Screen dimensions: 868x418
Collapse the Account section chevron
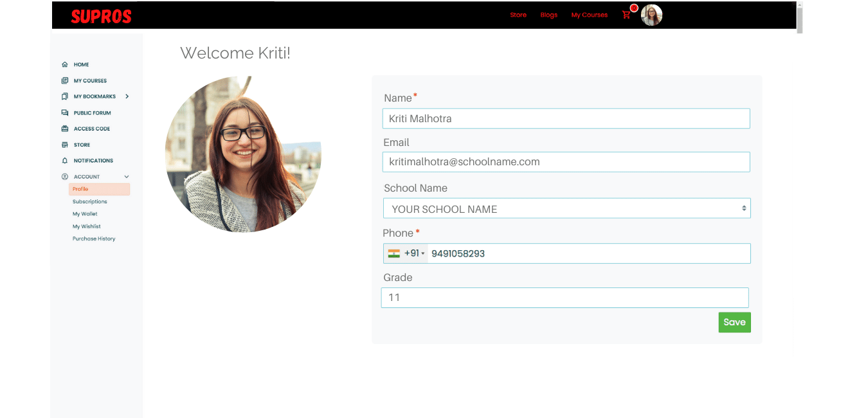click(127, 177)
